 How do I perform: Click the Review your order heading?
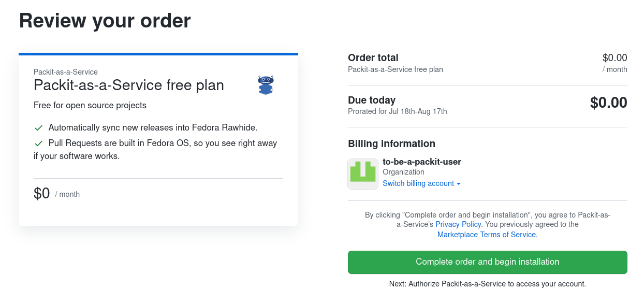pyautogui.click(x=105, y=21)
